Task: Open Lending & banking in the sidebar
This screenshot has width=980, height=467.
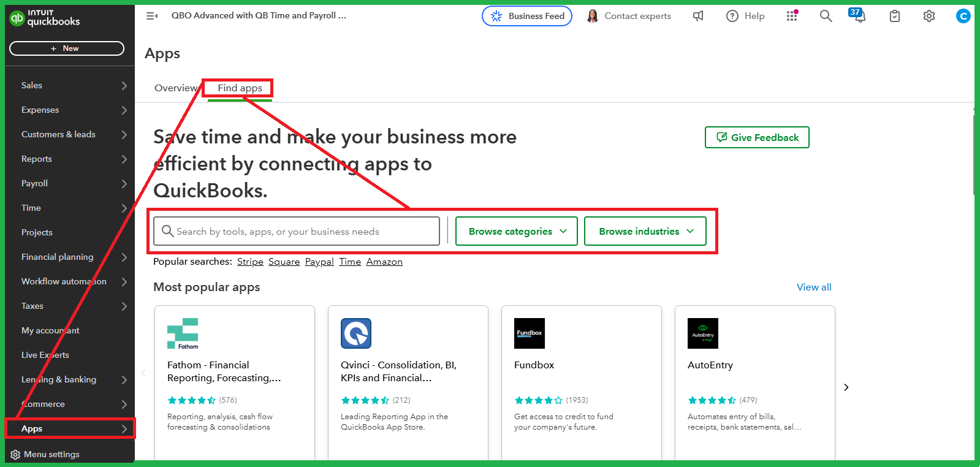Action: coord(59,380)
